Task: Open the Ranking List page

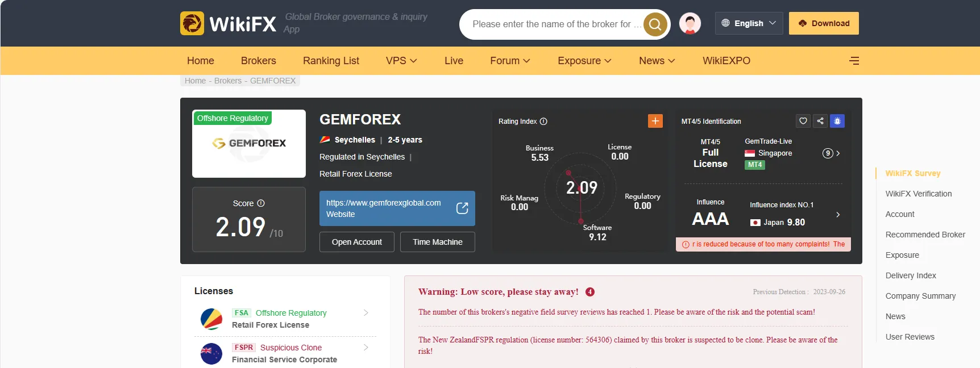Action: tap(331, 61)
